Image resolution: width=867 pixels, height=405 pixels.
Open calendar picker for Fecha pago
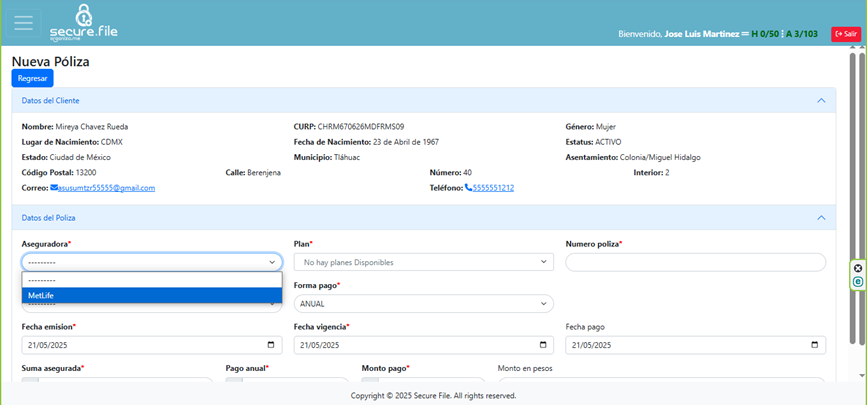pos(815,345)
